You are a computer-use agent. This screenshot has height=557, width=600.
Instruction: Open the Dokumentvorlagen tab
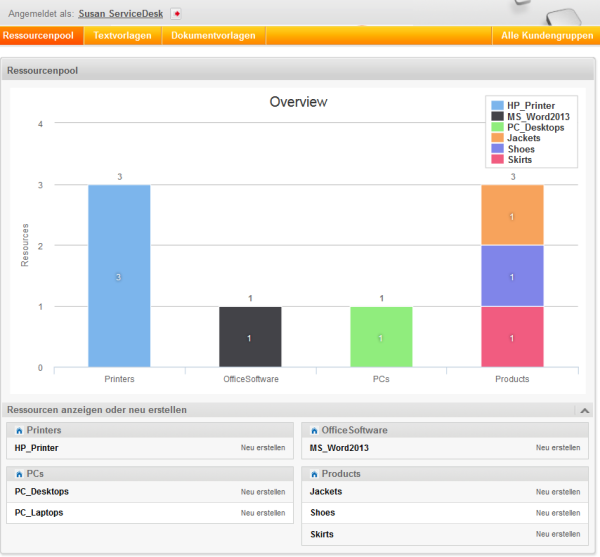click(213, 36)
